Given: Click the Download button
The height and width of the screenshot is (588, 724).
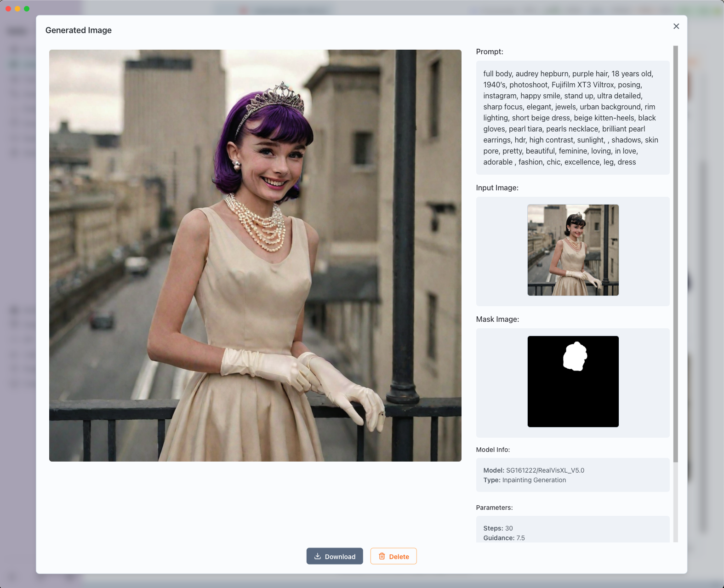Looking at the screenshot, I should pyautogui.click(x=335, y=556).
